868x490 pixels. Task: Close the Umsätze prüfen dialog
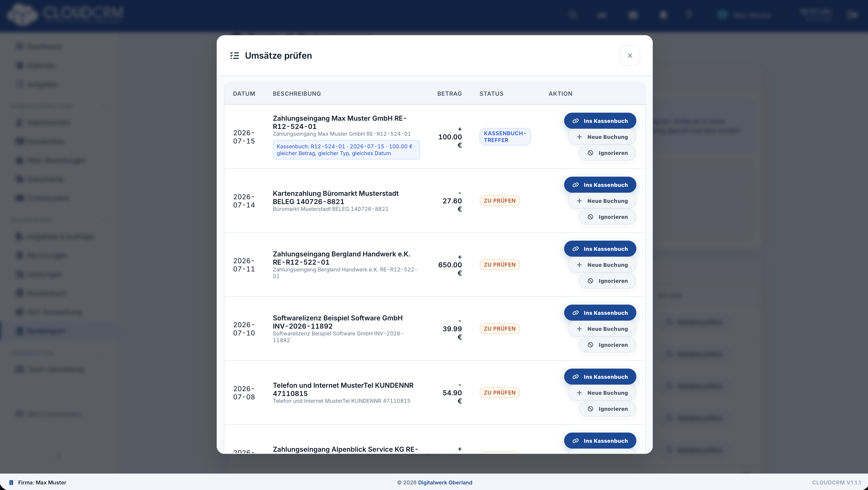tap(630, 55)
